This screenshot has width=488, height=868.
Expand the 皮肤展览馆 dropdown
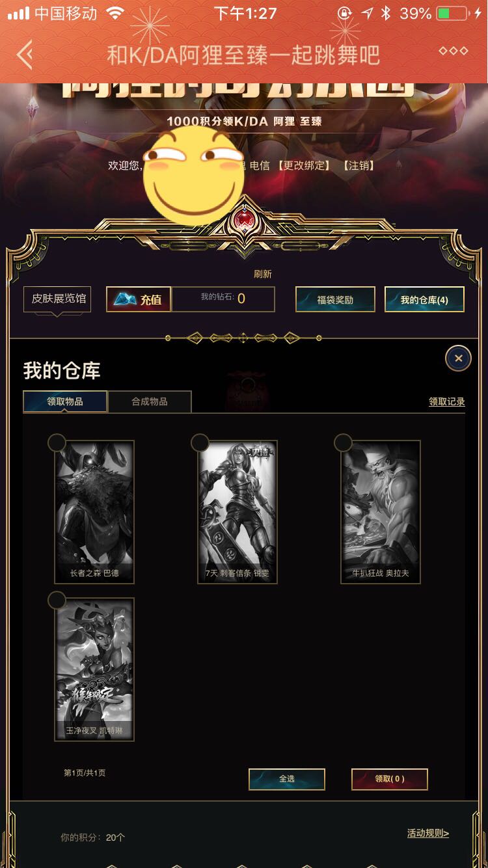tap(57, 300)
